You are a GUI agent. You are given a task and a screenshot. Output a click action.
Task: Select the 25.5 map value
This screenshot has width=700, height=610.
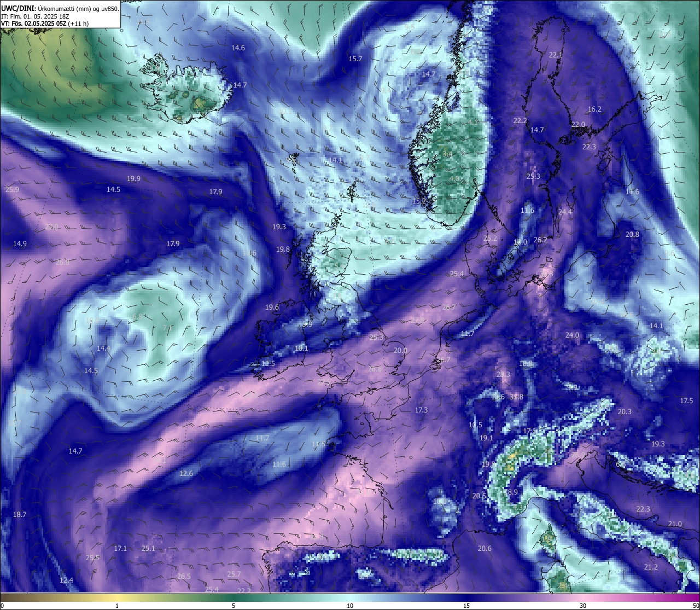click(92, 558)
